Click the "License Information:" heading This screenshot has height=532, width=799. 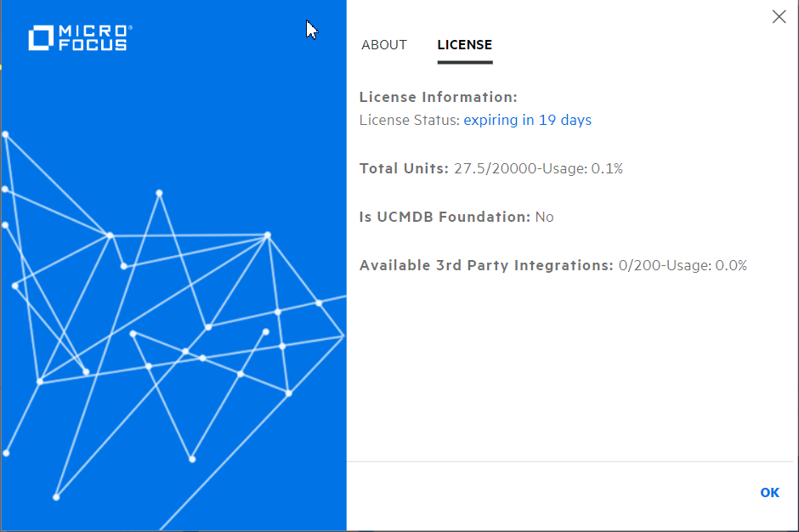pyautogui.click(x=438, y=97)
